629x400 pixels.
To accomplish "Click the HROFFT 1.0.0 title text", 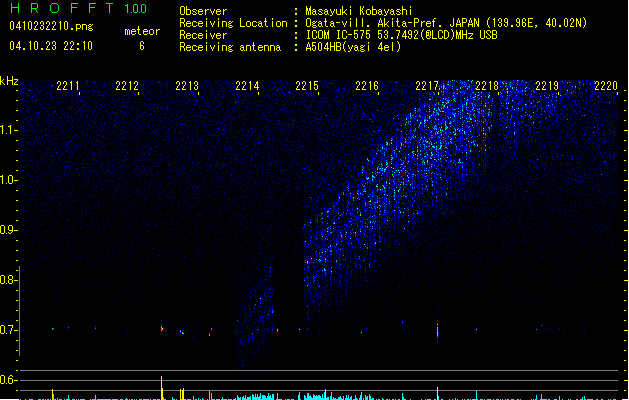I will [x=79, y=8].
